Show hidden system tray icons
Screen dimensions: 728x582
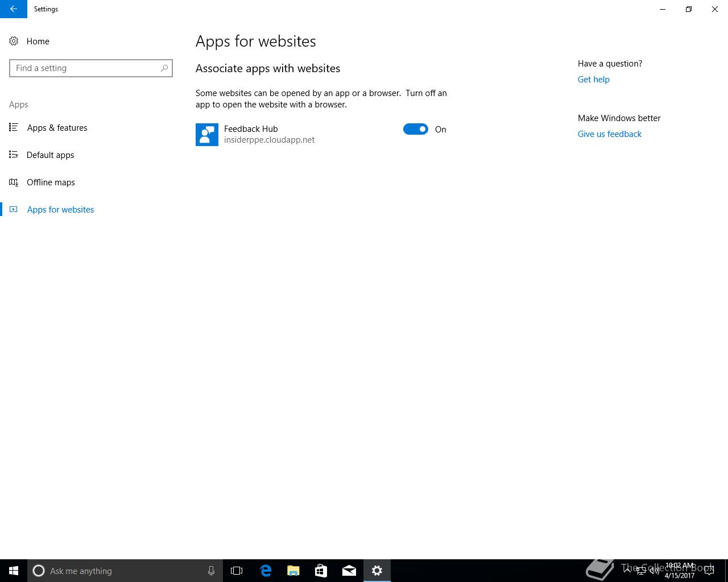point(627,571)
